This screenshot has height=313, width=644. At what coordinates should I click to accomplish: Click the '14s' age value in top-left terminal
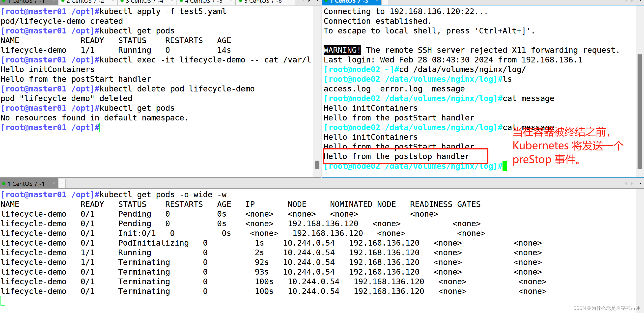224,50
